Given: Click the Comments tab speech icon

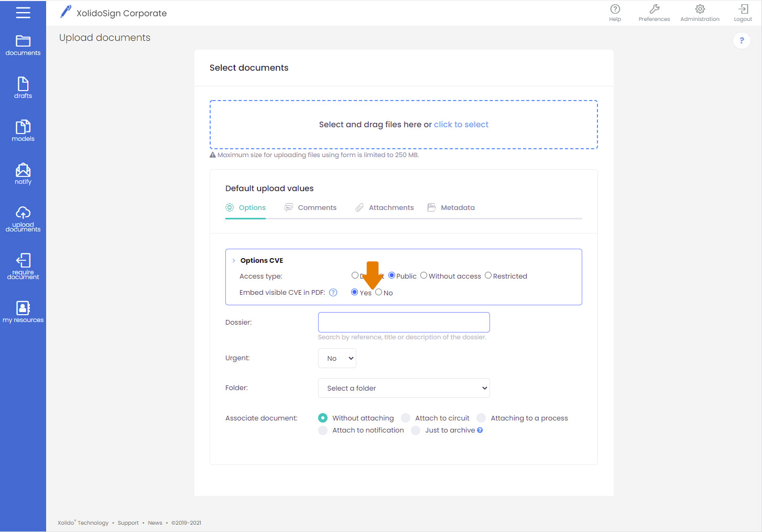Looking at the screenshot, I should pyautogui.click(x=289, y=207).
